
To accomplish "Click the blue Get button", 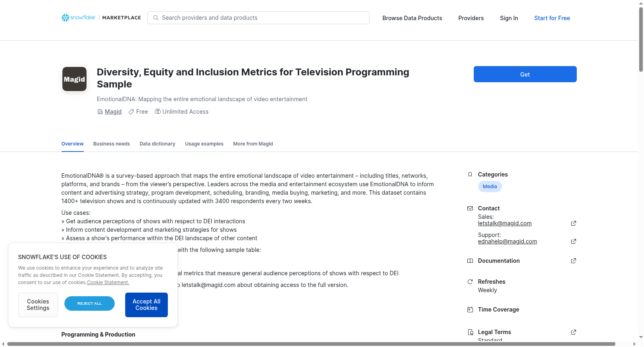I will coord(525,74).
